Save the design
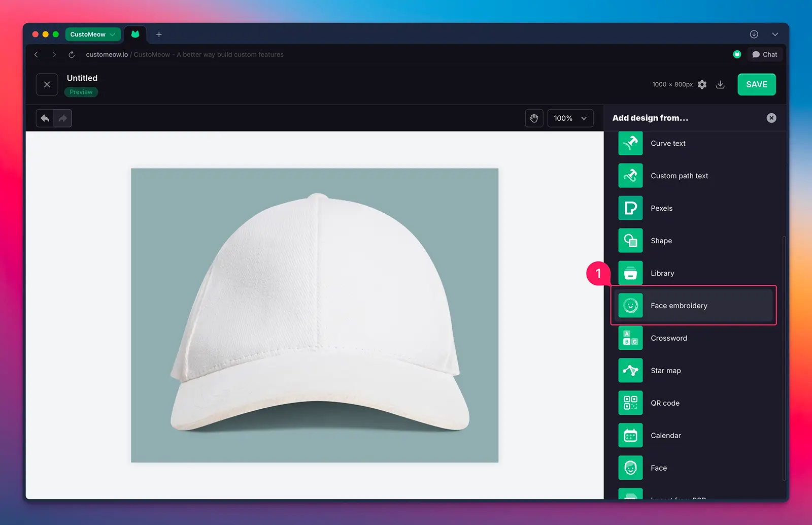The image size is (812, 525). coord(757,84)
